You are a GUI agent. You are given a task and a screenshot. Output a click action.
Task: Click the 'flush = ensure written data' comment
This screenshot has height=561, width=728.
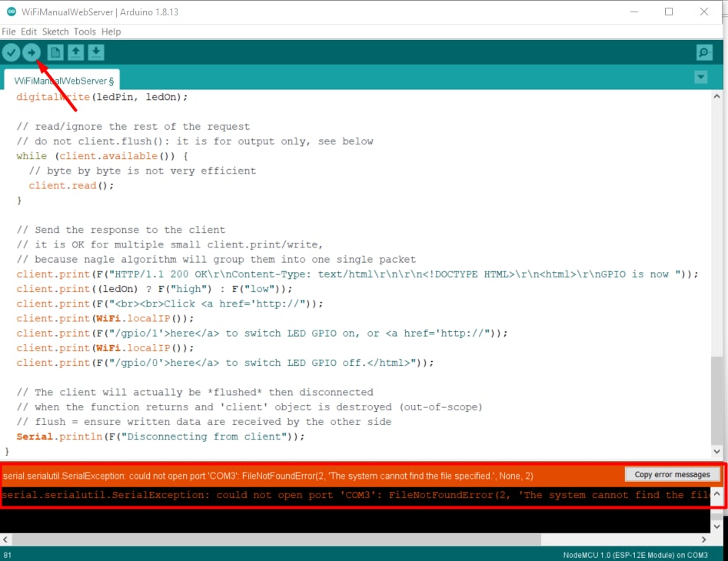tap(204, 422)
